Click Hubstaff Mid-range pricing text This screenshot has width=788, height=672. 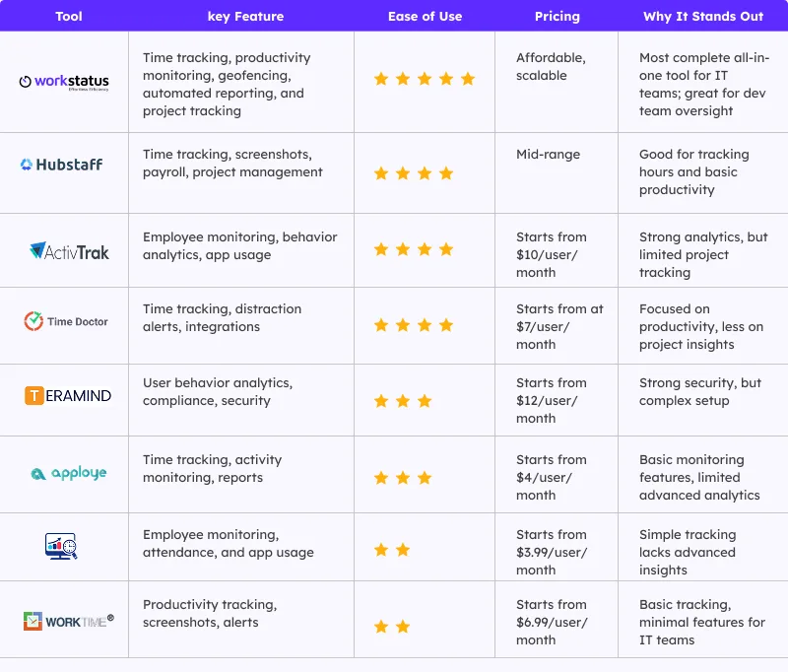click(x=548, y=155)
